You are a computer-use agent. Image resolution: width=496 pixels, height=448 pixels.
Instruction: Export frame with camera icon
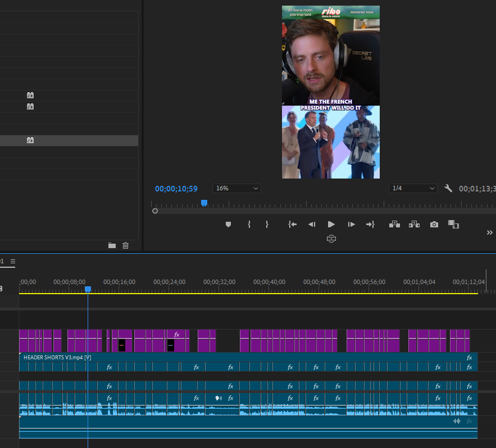(434, 225)
